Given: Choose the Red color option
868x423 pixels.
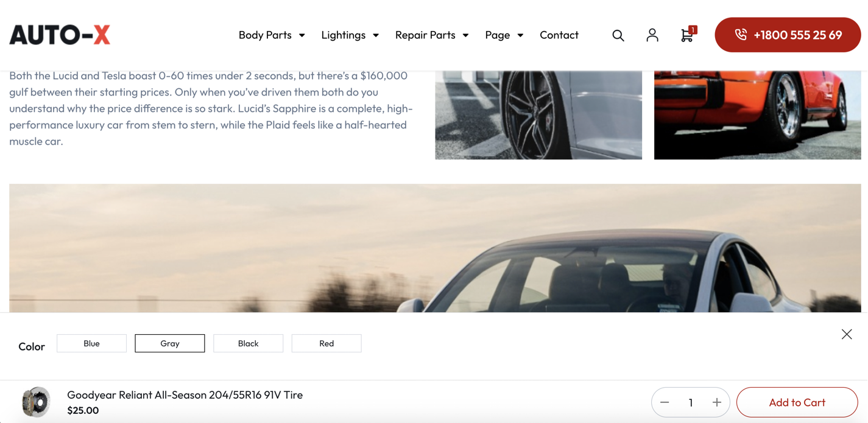Looking at the screenshot, I should tap(326, 343).
